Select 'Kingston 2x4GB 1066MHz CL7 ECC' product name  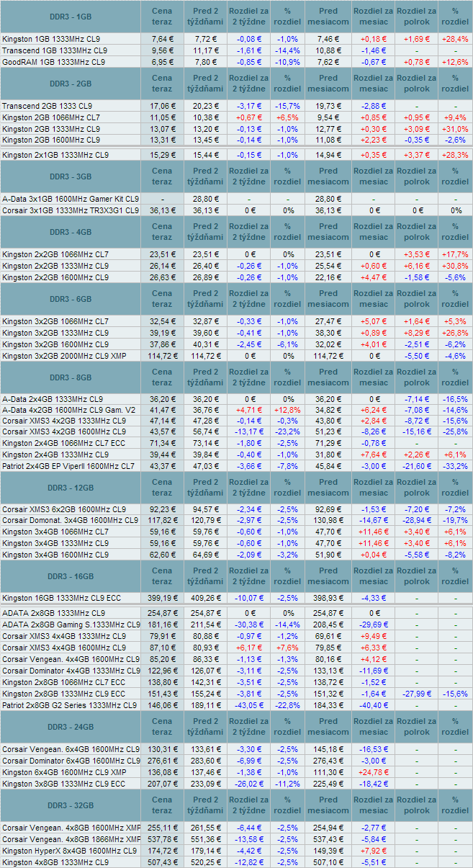pyautogui.click(x=64, y=443)
